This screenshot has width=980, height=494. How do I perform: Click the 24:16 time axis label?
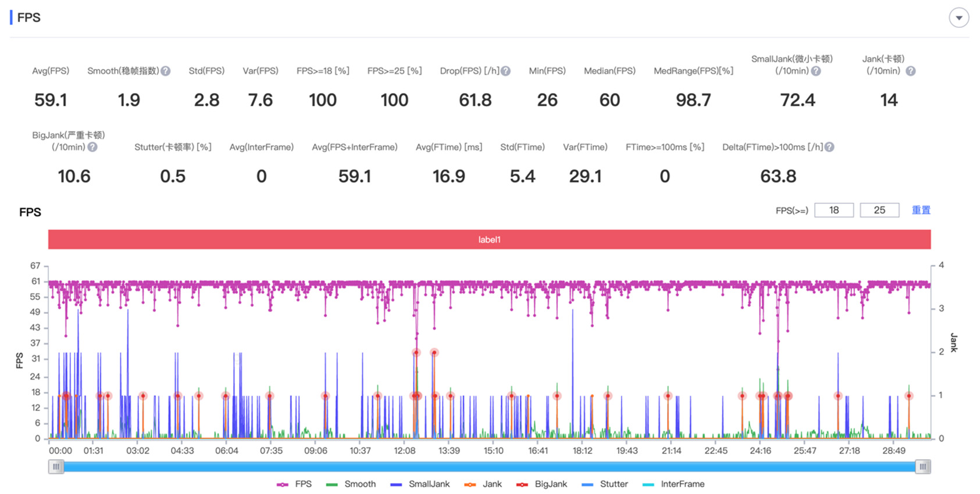coord(760,451)
